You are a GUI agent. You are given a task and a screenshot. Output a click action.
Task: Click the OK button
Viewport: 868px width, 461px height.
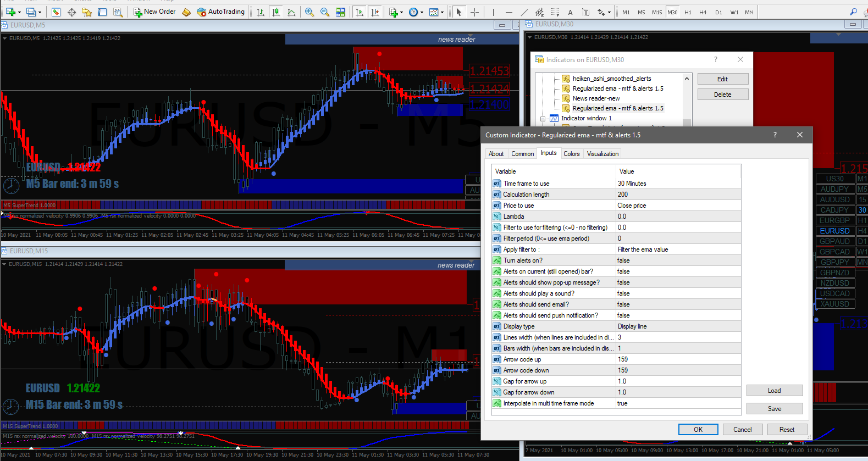click(698, 430)
